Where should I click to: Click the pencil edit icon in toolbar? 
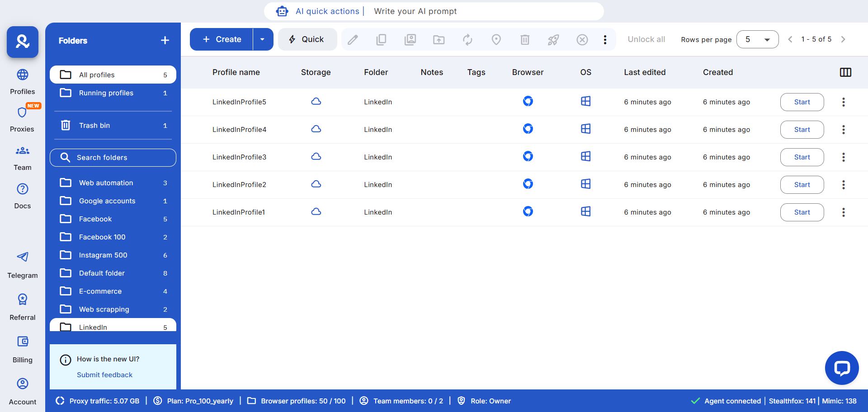click(353, 40)
